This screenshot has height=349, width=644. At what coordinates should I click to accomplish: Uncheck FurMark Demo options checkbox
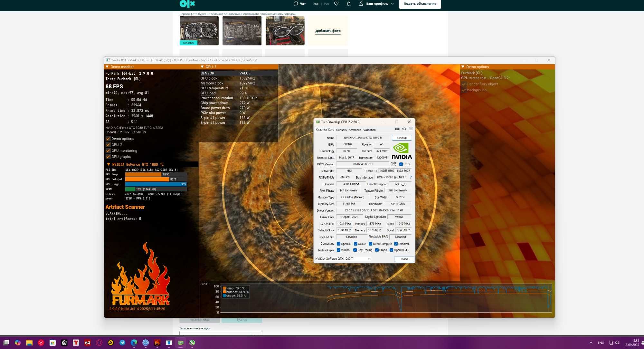[108, 139]
